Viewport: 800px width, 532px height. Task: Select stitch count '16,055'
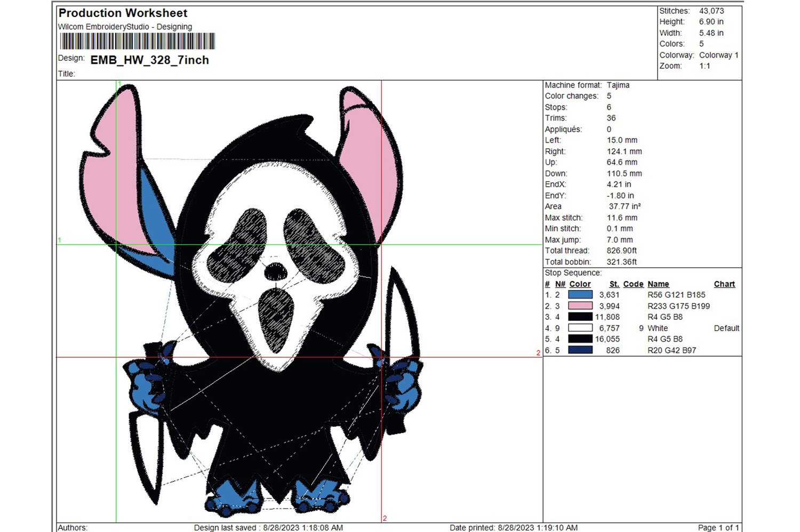pos(607,339)
